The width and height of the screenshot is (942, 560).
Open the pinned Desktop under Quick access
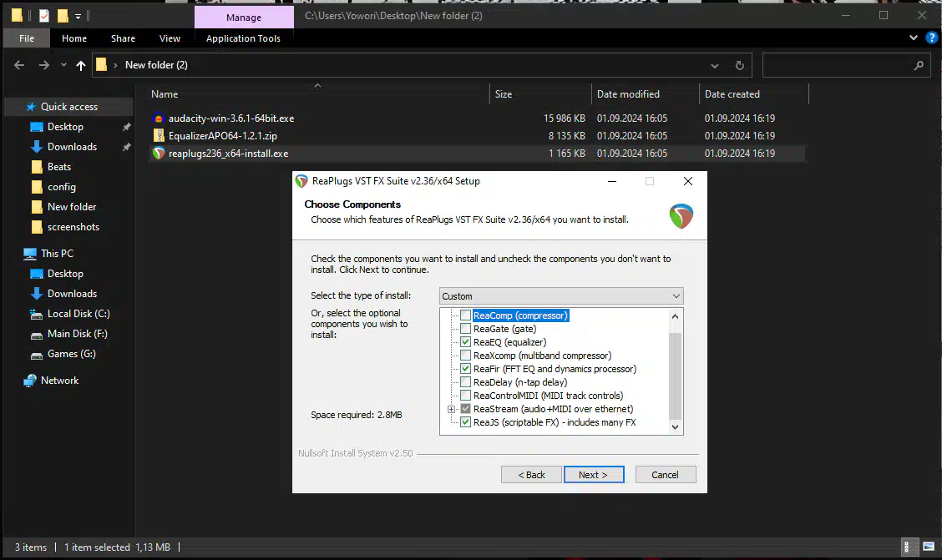pyautogui.click(x=65, y=127)
